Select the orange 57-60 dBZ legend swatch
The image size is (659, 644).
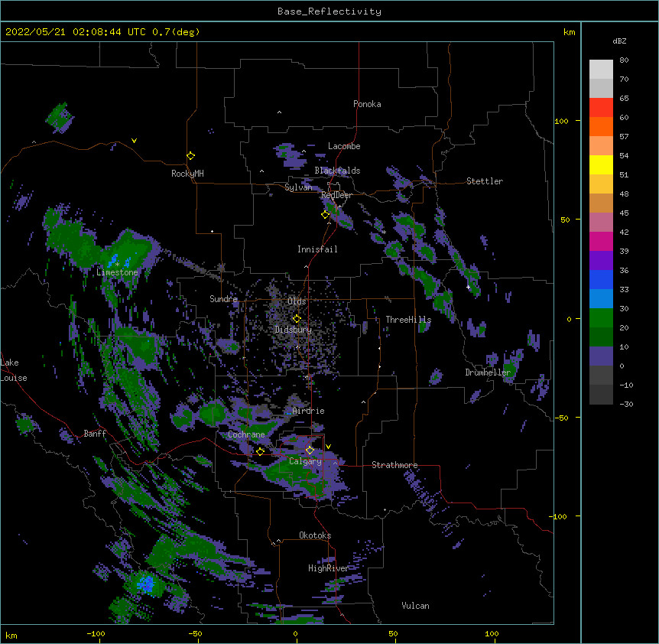[601, 126]
